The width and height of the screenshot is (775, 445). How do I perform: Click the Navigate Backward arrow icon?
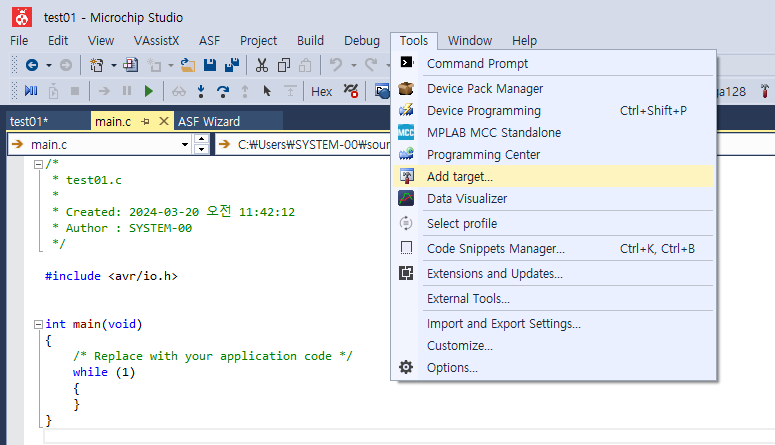[32, 65]
